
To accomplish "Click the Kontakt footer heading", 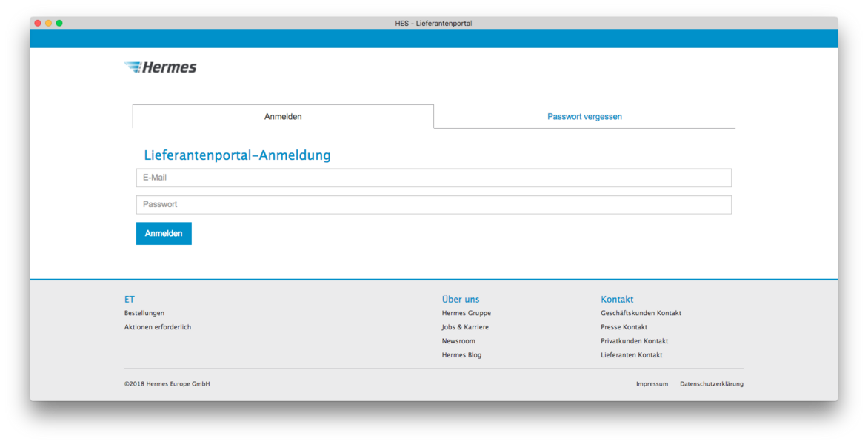I will (617, 299).
